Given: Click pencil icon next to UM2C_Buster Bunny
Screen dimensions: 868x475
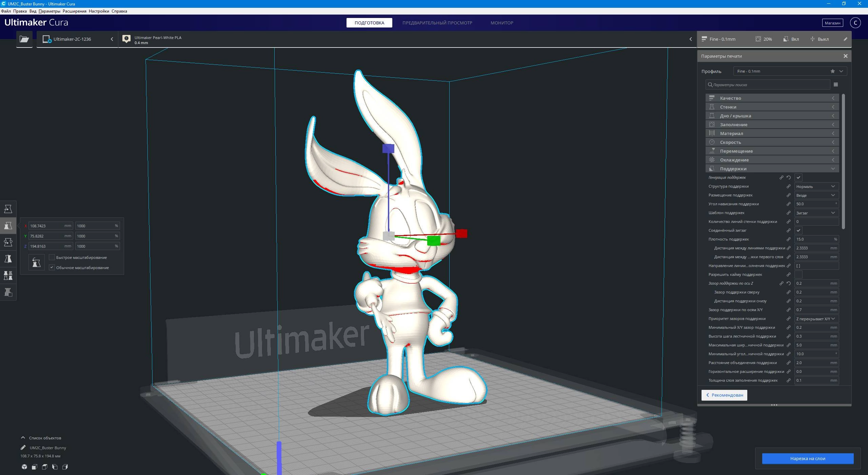Looking at the screenshot, I should (x=23, y=448).
